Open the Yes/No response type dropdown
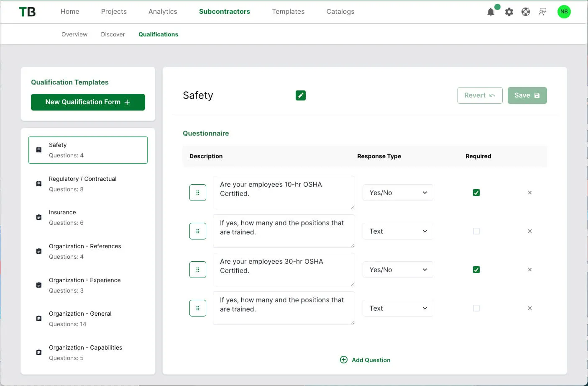Viewport: 588px width, 386px height. pos(398,193)
